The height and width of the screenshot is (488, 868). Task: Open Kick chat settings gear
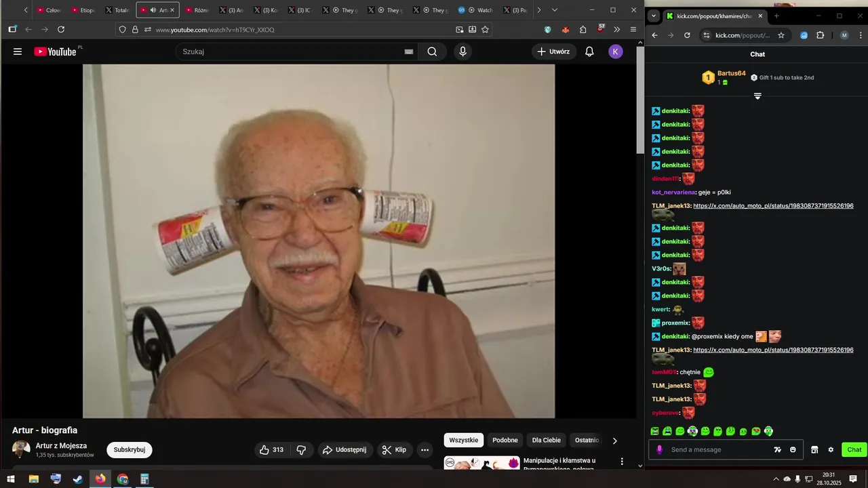pos(831,450)
